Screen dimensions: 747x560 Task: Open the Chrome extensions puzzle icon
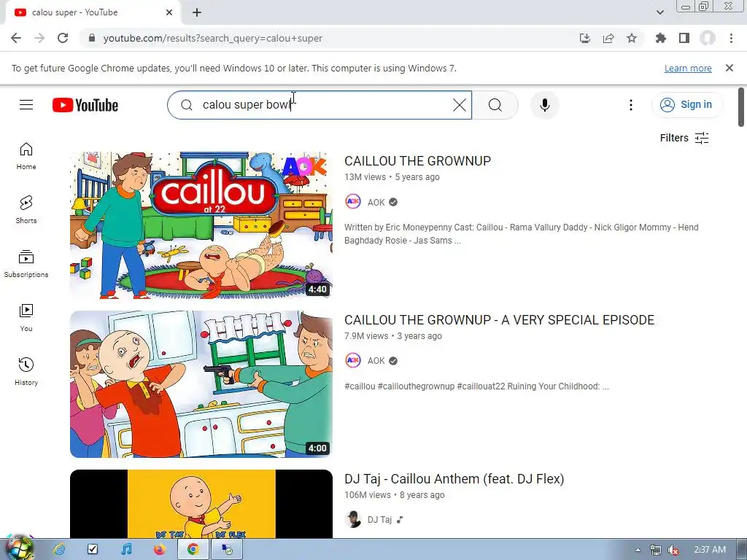(661, 38)
